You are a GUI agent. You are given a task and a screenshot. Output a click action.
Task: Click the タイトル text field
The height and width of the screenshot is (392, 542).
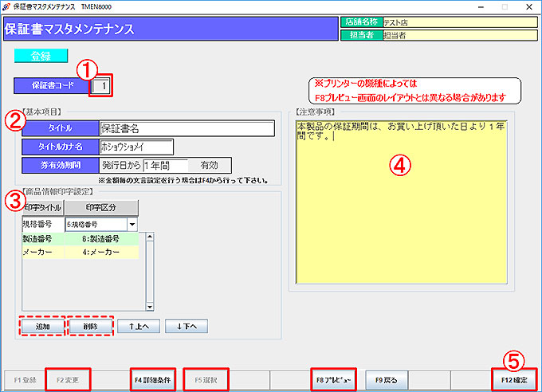coord(187,128)
